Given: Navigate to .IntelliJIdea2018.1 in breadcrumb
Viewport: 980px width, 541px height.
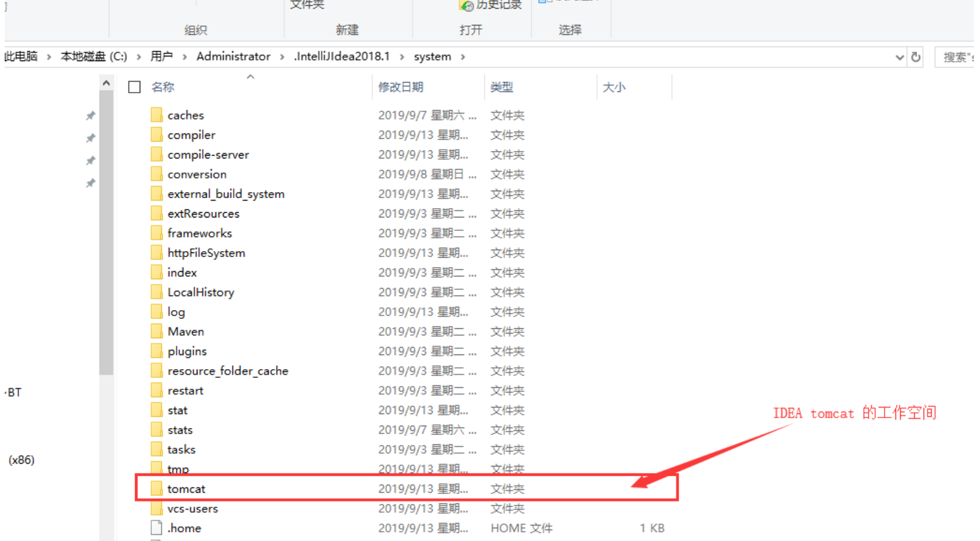Looking at the screenshot, I should (342, 57).
